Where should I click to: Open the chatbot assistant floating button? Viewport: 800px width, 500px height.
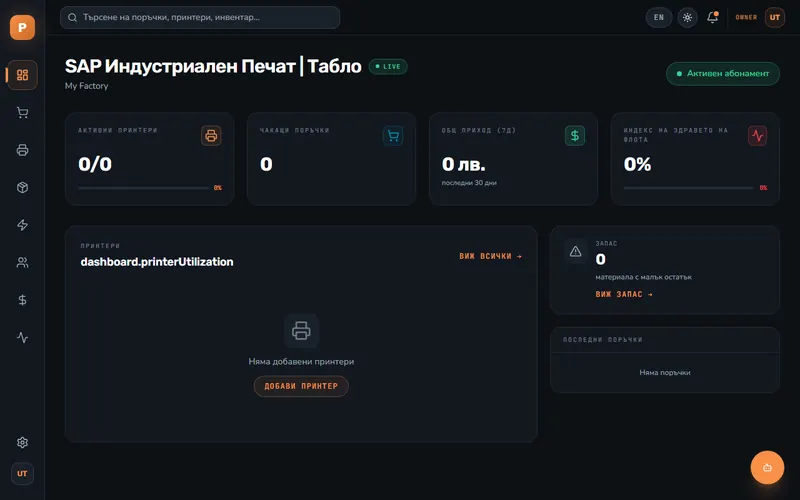tap(767, 467)
